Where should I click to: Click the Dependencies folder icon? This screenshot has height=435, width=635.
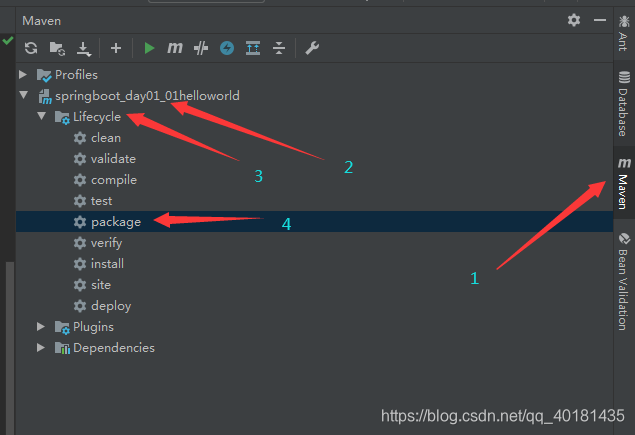[62, 348]
